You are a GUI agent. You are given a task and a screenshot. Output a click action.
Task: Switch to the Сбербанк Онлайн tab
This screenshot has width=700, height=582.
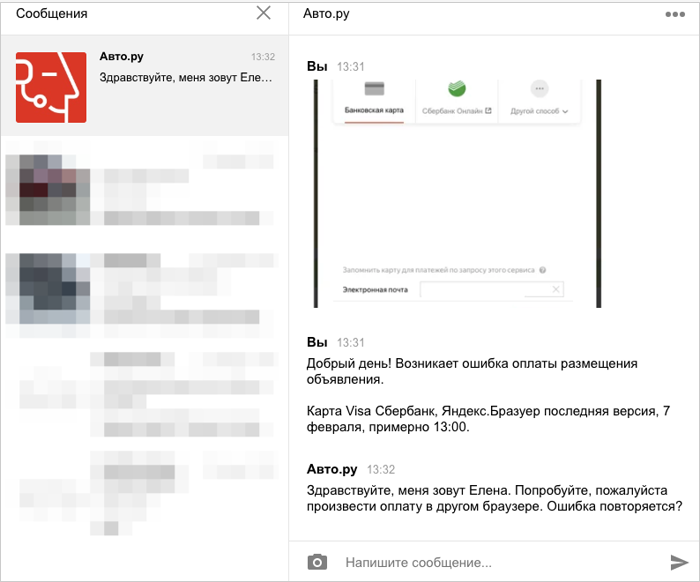[457, 112]
